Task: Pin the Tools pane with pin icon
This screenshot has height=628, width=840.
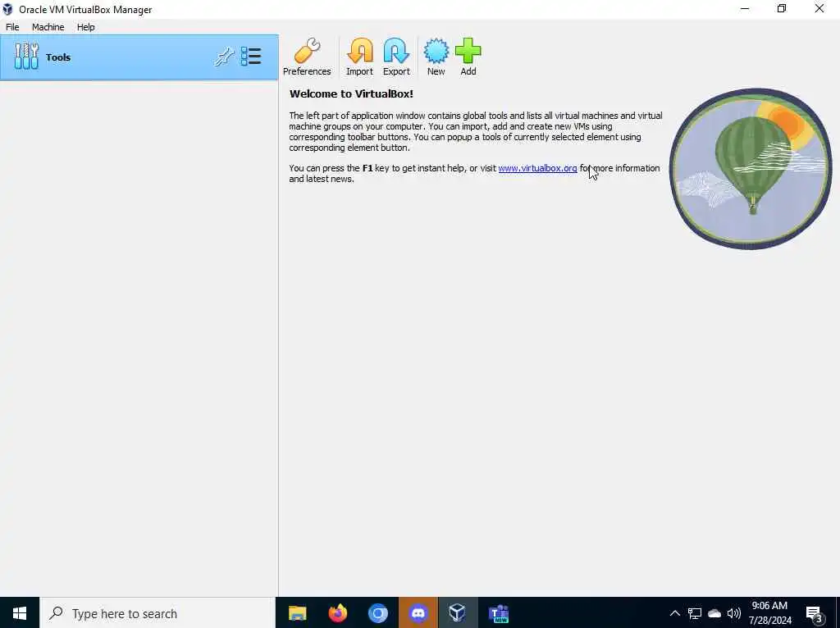Action: 224,57
